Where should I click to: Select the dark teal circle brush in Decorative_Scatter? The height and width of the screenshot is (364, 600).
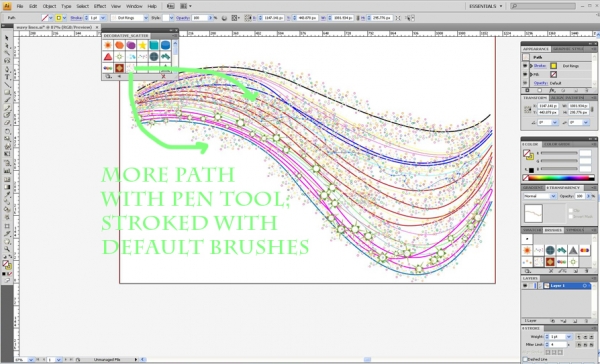(x=154, y=57)
